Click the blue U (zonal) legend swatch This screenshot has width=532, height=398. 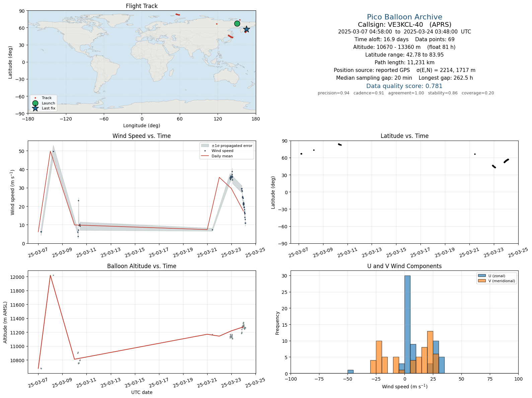pos(482,276)
